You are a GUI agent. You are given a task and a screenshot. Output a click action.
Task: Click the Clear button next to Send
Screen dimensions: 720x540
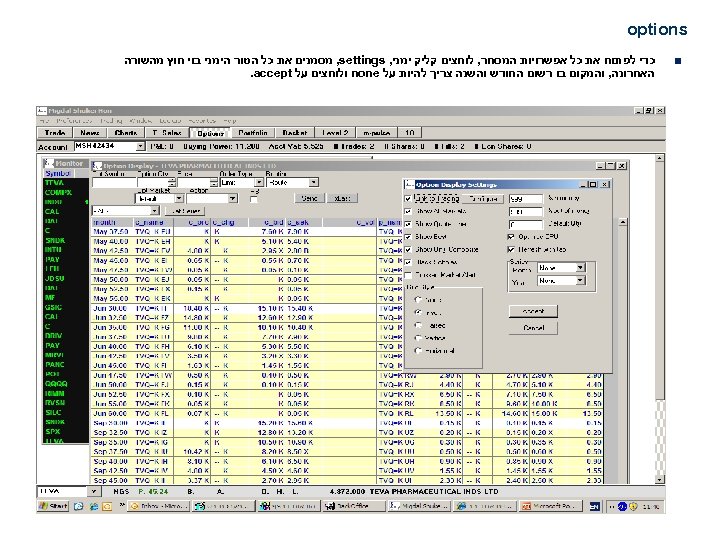coord(342,198)
